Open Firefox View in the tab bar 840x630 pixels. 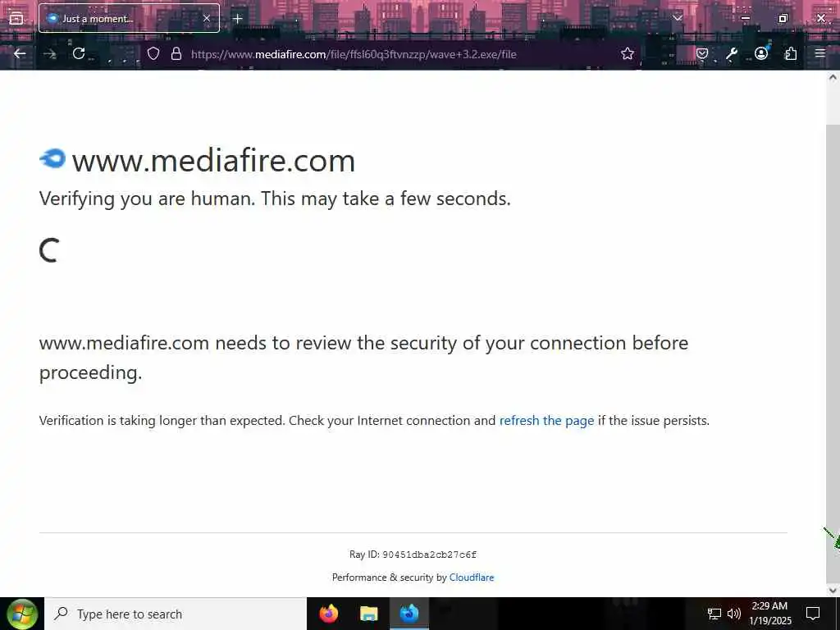[16, 18]
